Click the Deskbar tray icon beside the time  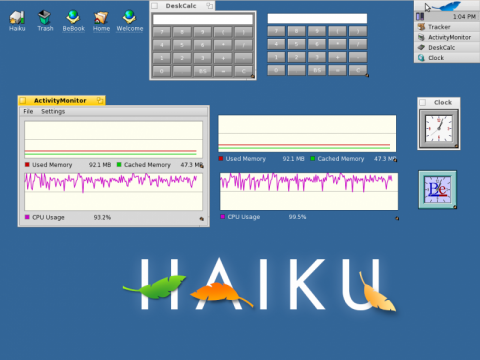[x=420, y=16]
